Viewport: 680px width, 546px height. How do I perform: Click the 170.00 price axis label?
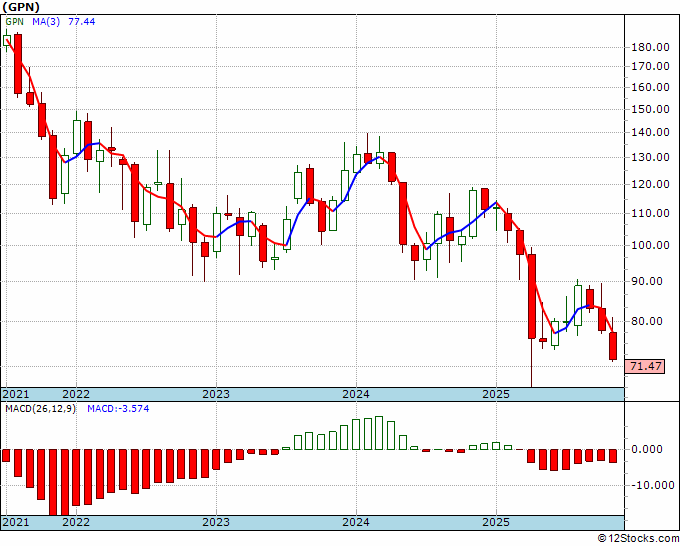[x=650, y=66]
